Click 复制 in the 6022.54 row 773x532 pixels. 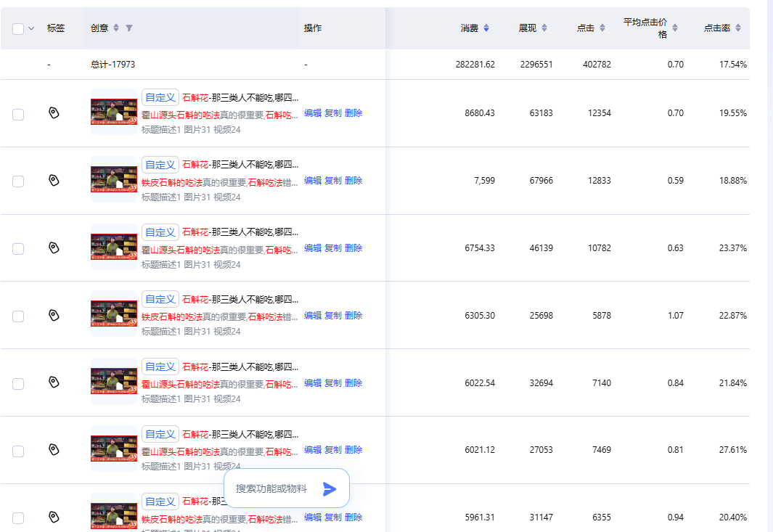point(332,382)
